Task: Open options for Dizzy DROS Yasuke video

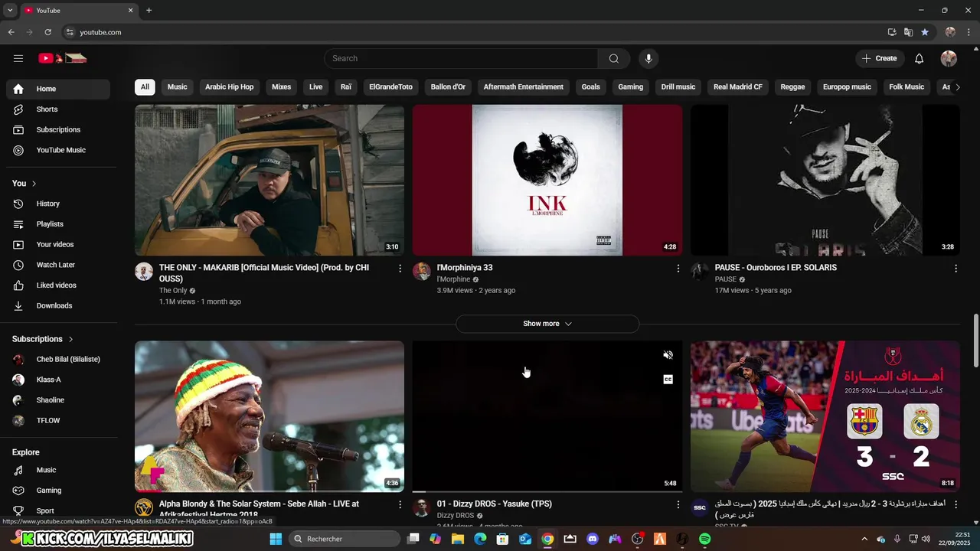Action: coord(678,505)
